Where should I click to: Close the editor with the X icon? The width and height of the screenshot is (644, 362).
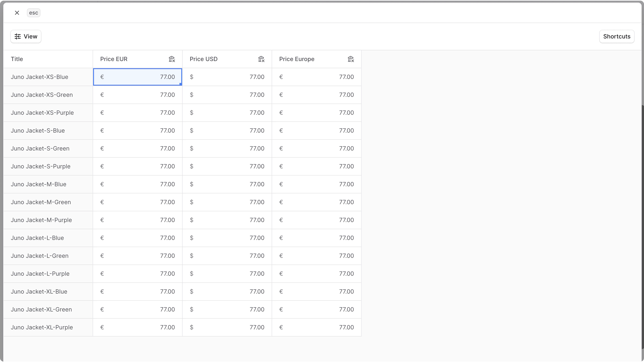click(x=17, y=13)
